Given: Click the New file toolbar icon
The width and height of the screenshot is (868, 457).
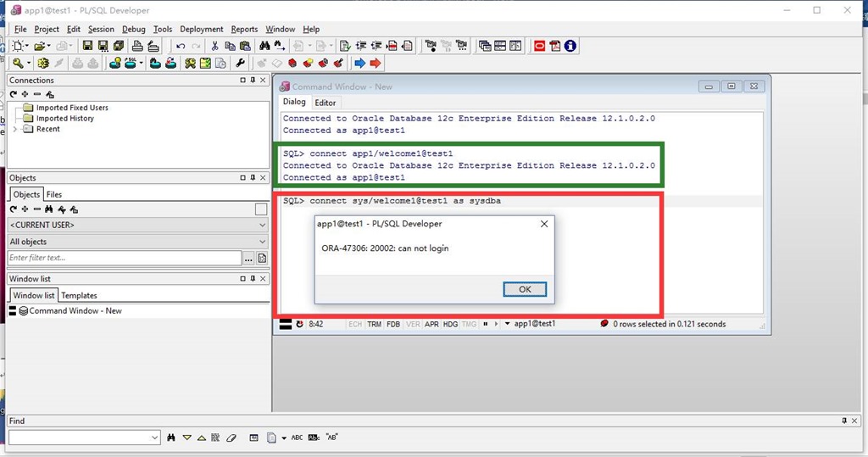Looking at the screenshot, I should pos(18,46).
